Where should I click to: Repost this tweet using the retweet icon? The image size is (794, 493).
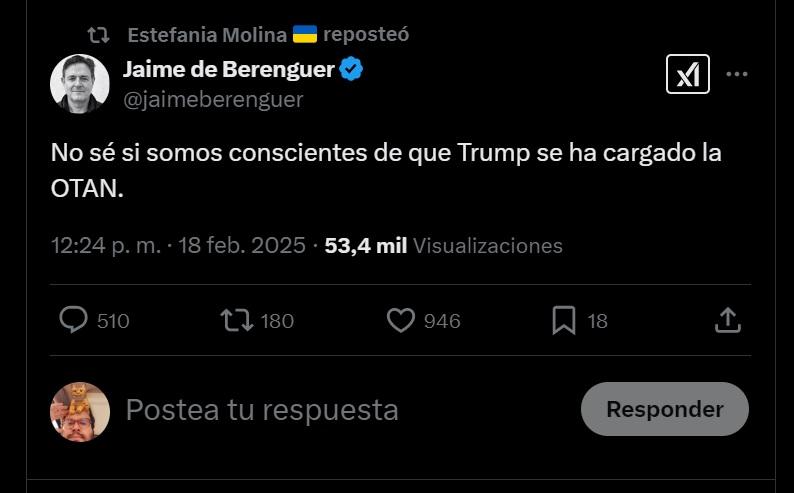pos(237,320)
